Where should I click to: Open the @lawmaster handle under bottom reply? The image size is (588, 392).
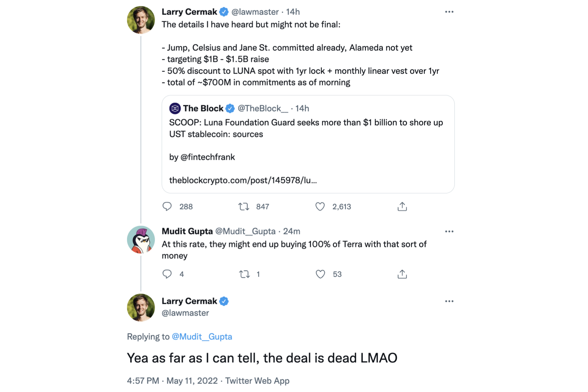tap(185, 313)
